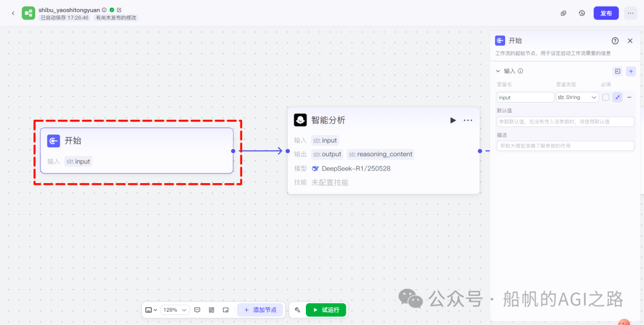Click 已自动保存 17:26:46 status label
644x325 pixels.
65,18
